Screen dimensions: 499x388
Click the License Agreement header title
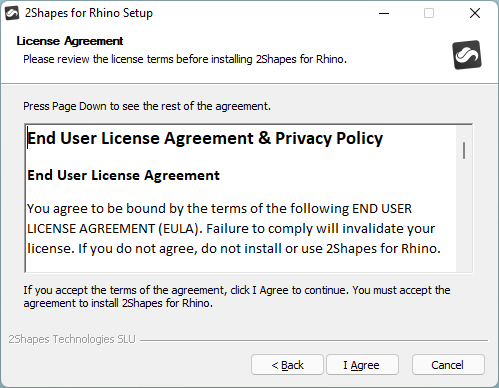tap(70, 41)
